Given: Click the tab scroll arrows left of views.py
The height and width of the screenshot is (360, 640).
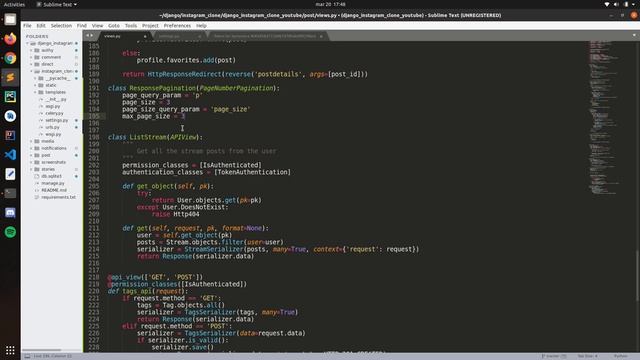Looking at the screenshot, I should pos(89,36).
